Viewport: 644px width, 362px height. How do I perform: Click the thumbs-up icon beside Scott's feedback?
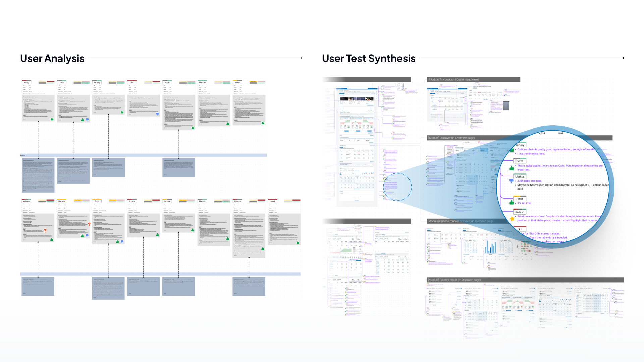(512, 168)
